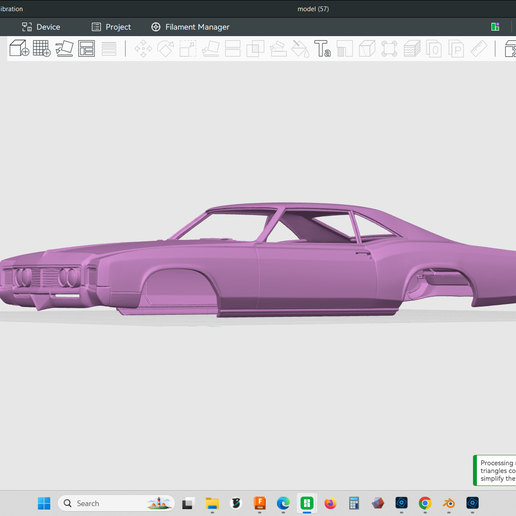The image size is (516, 516).
Task: Select the Cut tool icon
Action: pos(233,49)
